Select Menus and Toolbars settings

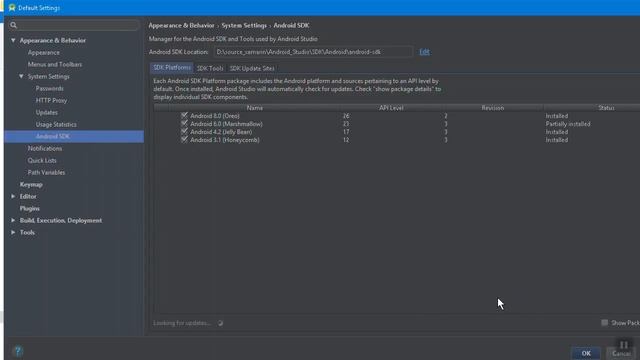point(55,64)
